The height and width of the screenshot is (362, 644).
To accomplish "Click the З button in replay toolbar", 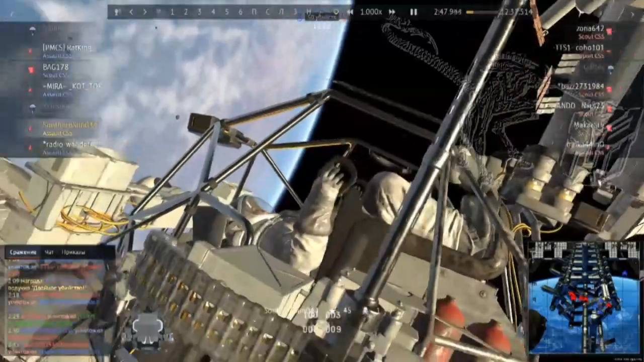I will 295,12.
